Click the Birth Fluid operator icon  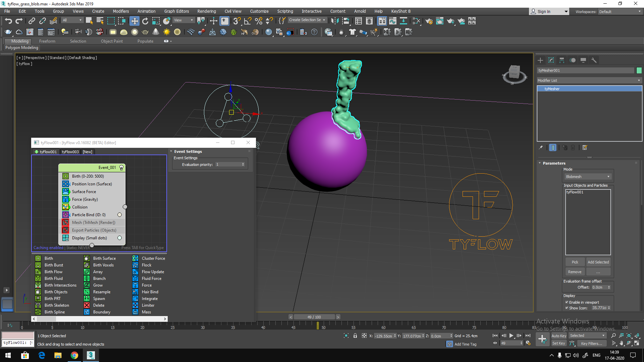(x=38, y=279)
